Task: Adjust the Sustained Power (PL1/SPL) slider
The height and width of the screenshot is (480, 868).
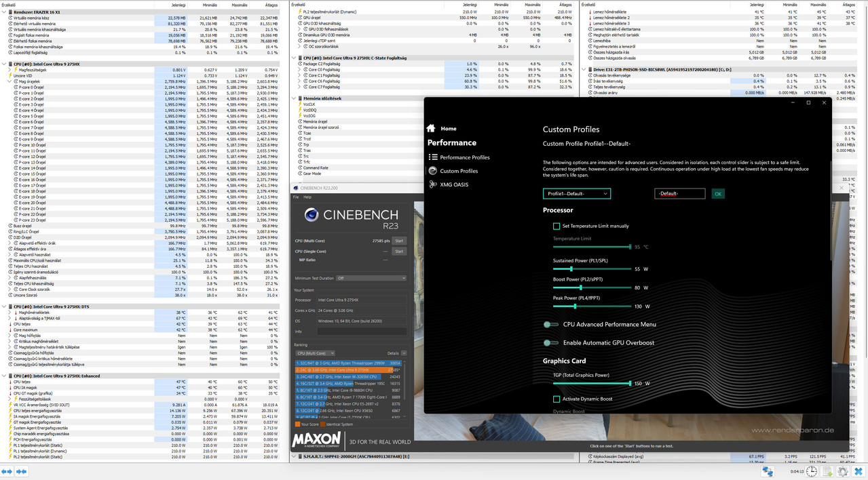Action: (x=591, y=269)
